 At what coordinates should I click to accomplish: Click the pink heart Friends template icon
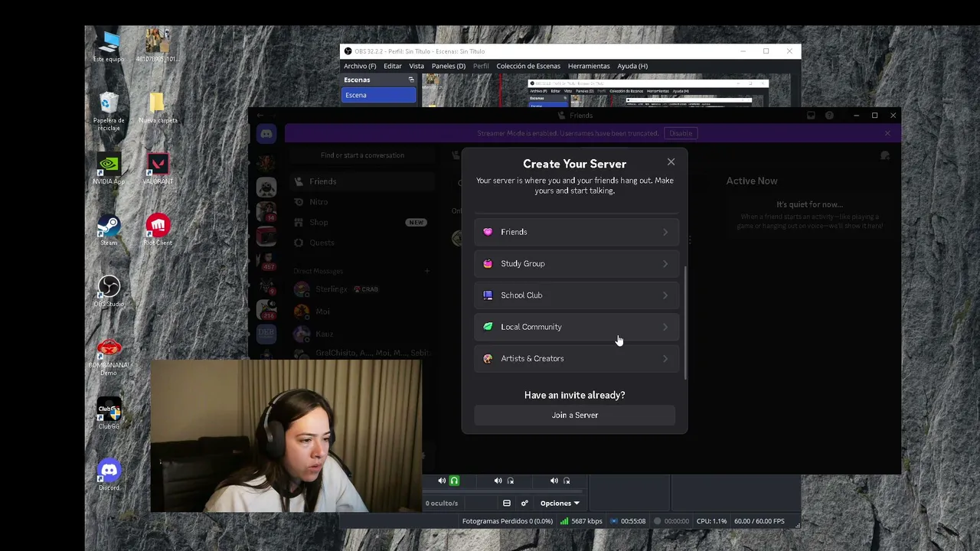coord(488,232)
